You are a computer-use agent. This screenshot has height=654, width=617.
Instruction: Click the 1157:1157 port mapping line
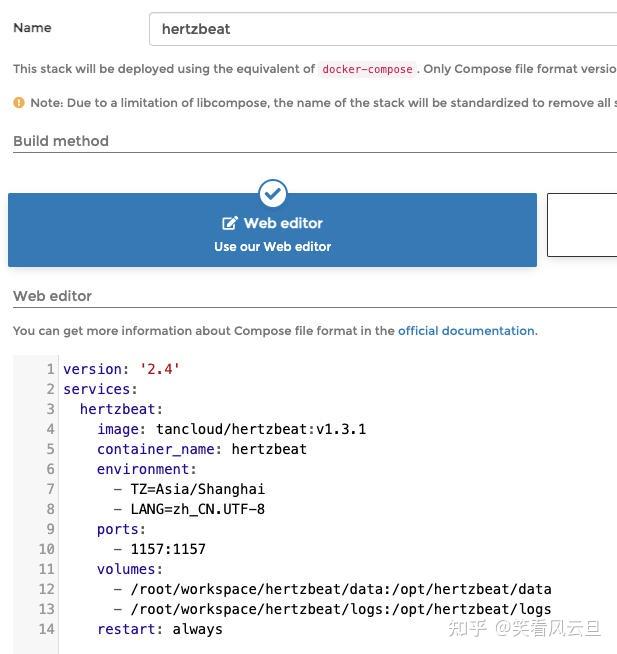point(160,549)
